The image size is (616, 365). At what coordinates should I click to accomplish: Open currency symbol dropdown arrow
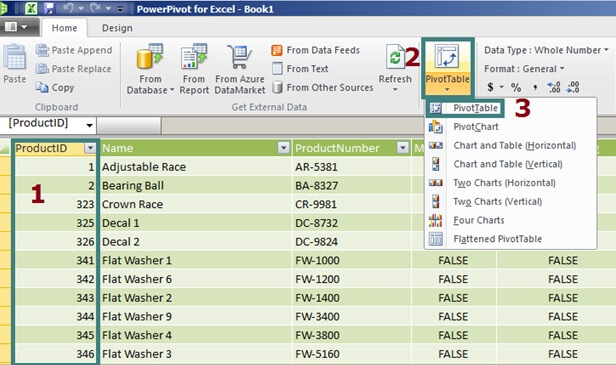coord(501,87)
